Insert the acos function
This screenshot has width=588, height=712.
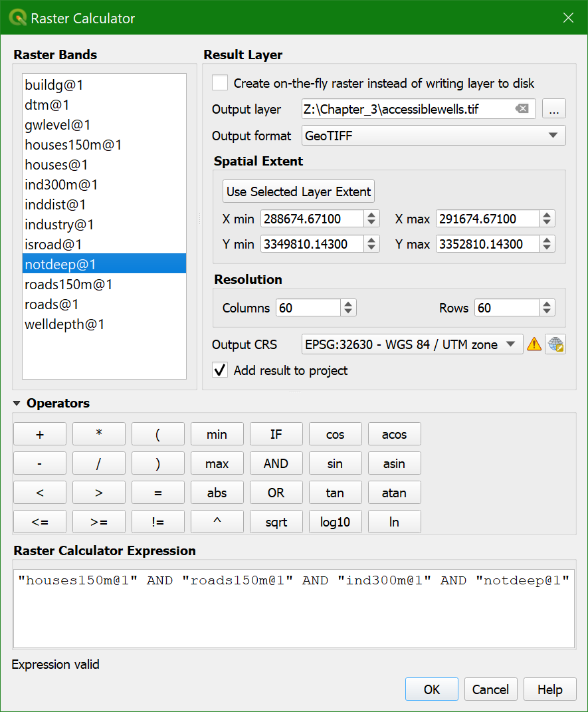coord(394,434)
